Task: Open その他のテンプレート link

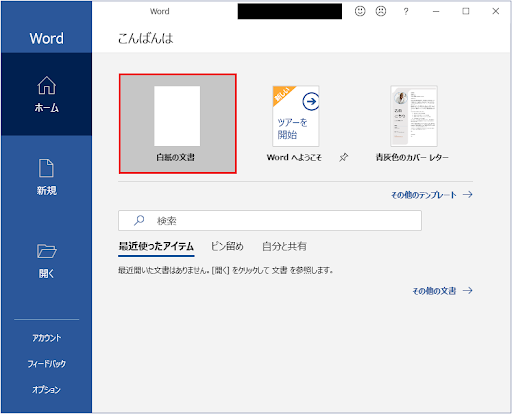Action: tap(432, 195)
